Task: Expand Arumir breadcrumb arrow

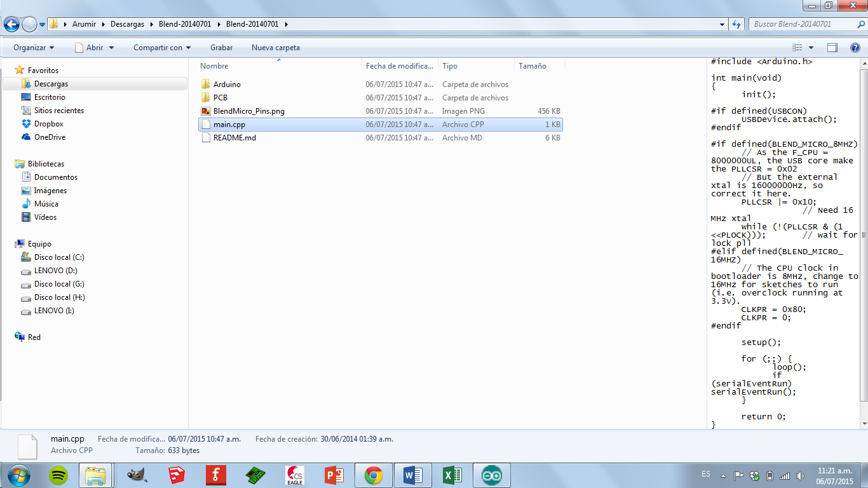Action: [104, 24]
